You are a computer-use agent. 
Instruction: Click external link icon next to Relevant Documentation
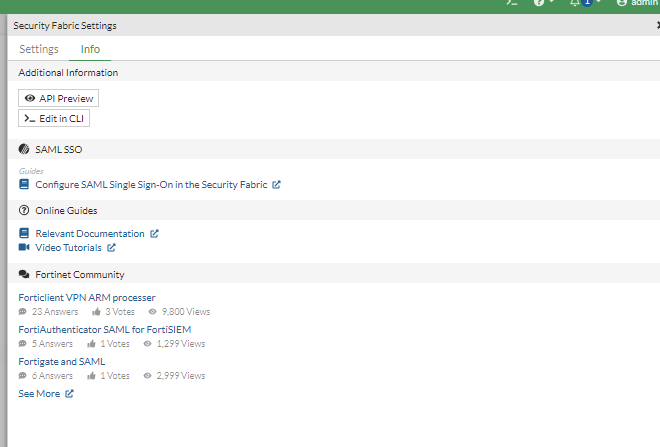[x=154, y=234]
